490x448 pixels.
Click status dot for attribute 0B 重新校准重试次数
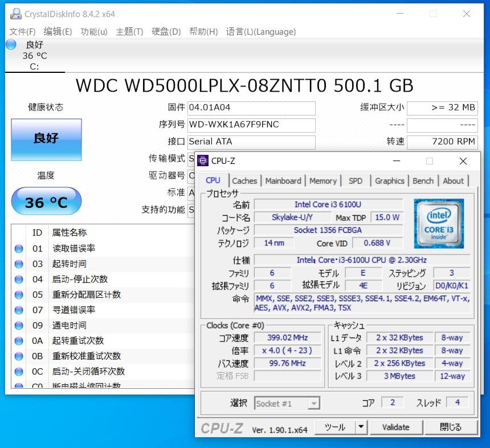pos(19,356)
